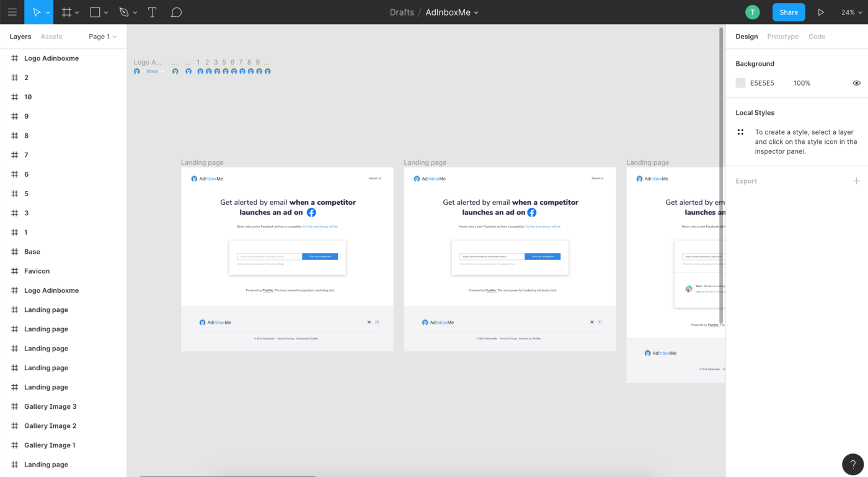Click the Present play icon
Image resolution: width=868 pixels, height=477 pixels.
coord(821,12)
